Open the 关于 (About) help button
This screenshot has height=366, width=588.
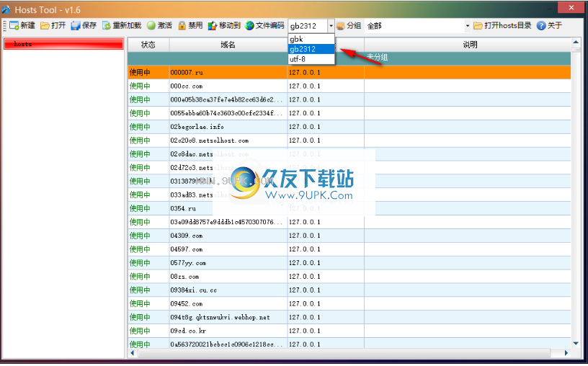point(549,25)
